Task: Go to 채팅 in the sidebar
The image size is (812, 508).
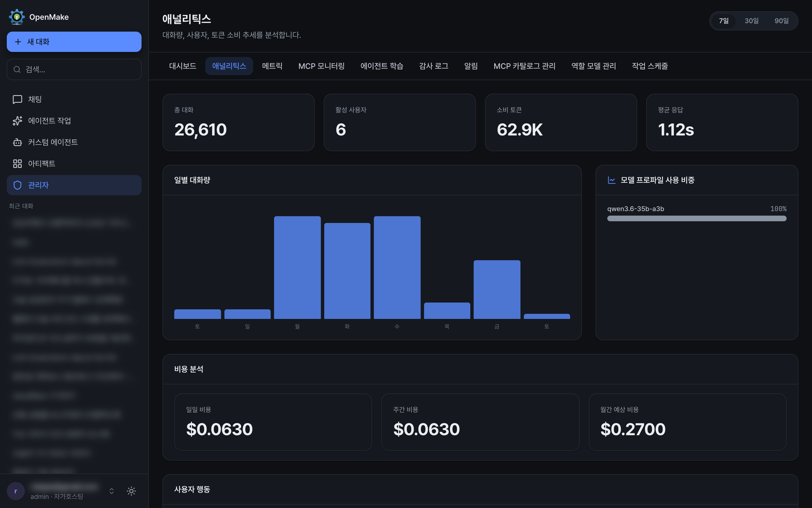Action: tap(74, 99)
